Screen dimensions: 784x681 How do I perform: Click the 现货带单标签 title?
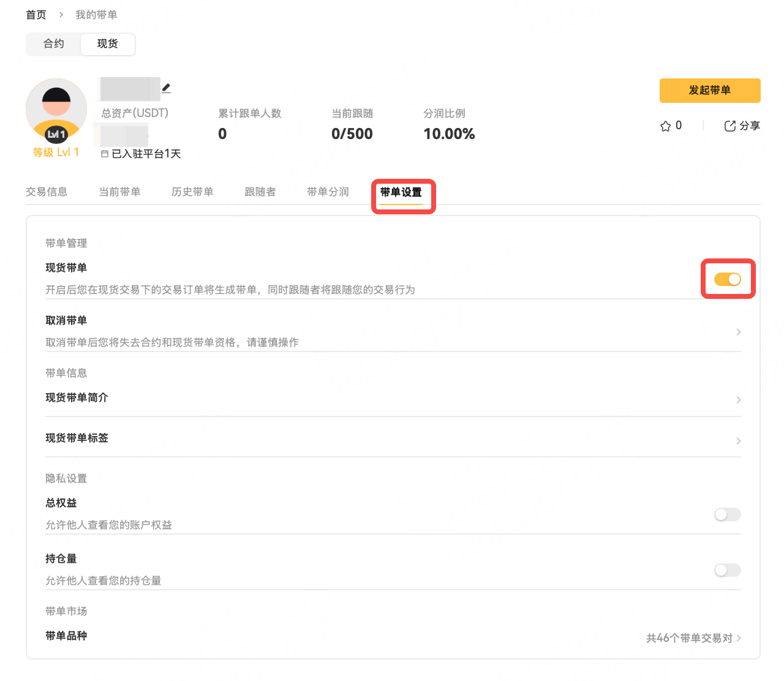(x=77, y=438)
